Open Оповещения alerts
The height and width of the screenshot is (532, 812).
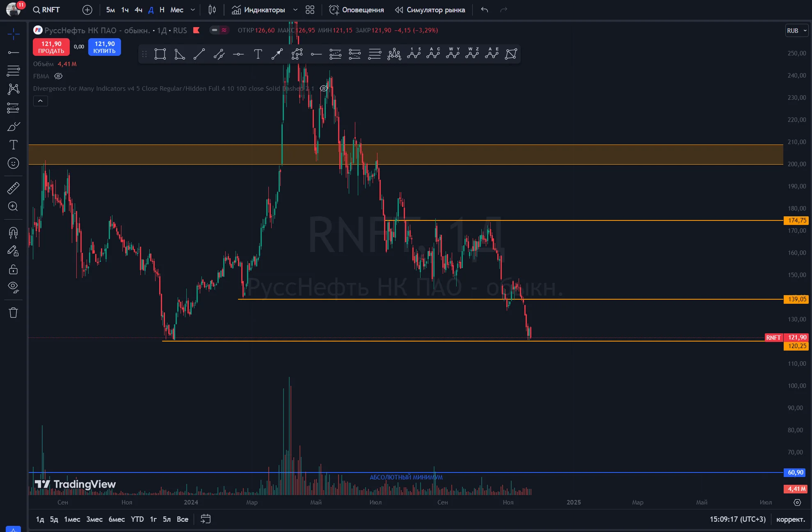click(x=357, y=10)
